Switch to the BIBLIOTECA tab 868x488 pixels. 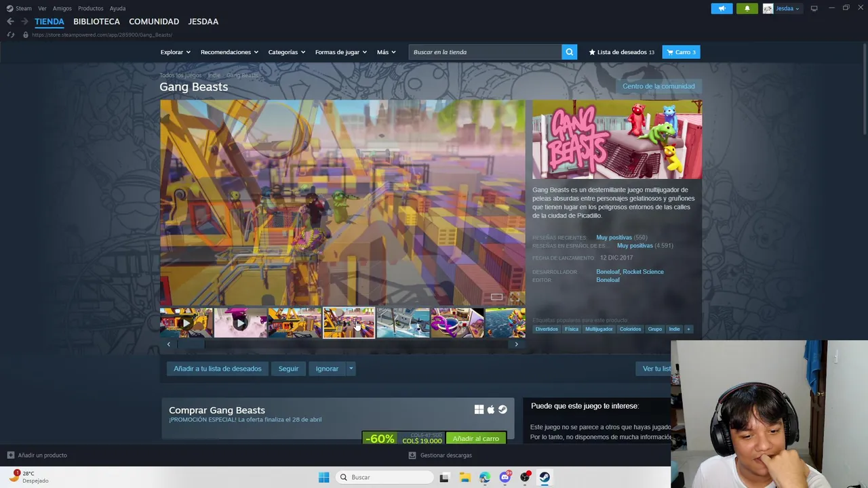click(96, 22)
